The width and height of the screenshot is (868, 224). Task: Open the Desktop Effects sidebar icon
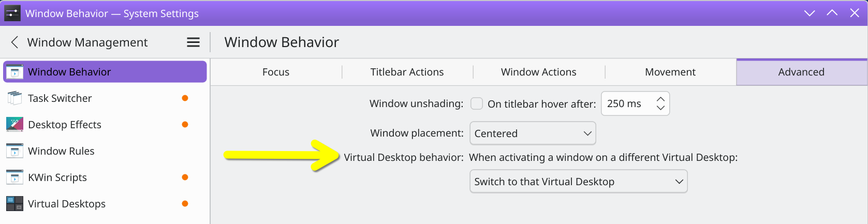14,125
